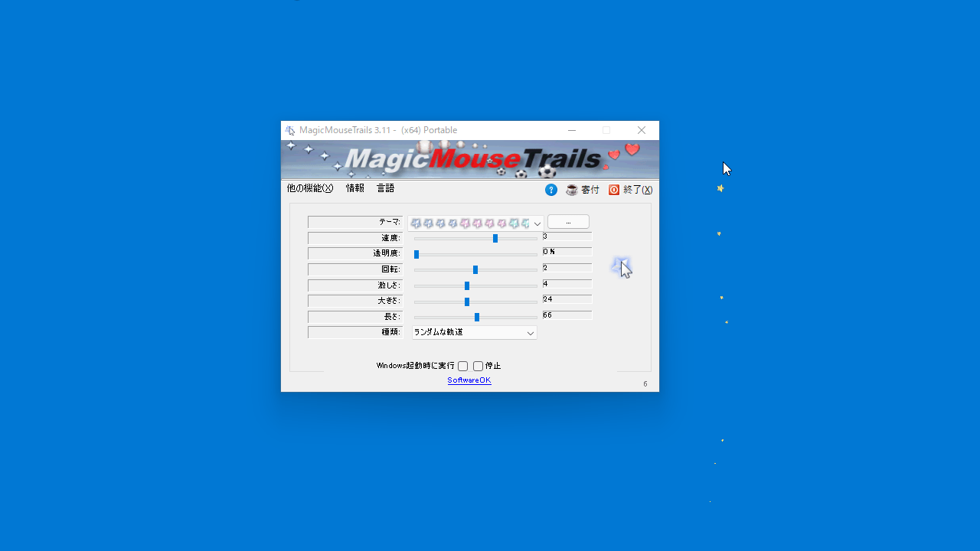Click the 種類: label

(355, 332)
